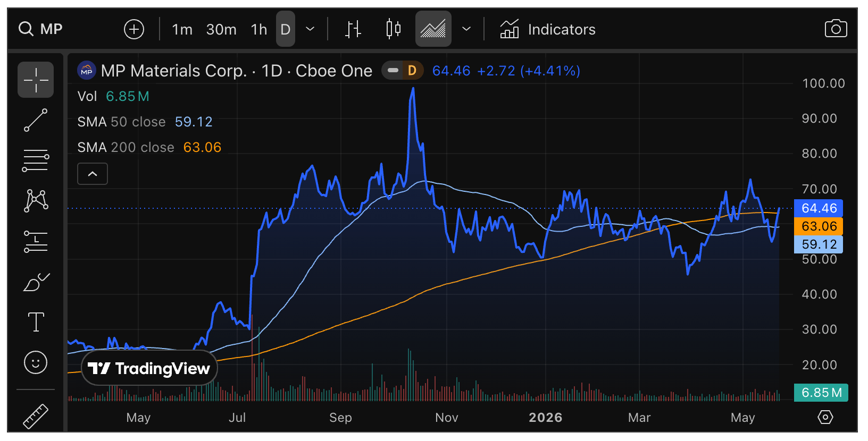This screenshot has height=441, width=868.
Task: Select the text annotation tool
Action: pyautogui.click(x=36, y=322)
